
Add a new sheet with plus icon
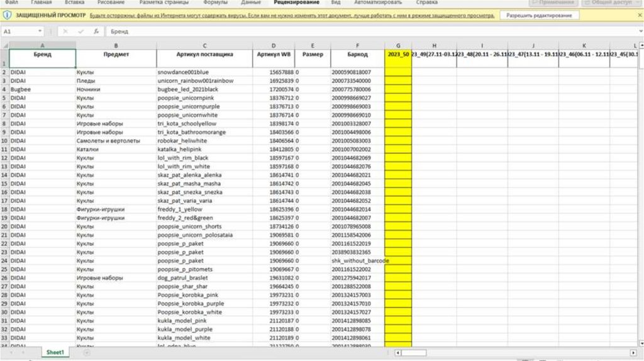(x=87, y=352)
